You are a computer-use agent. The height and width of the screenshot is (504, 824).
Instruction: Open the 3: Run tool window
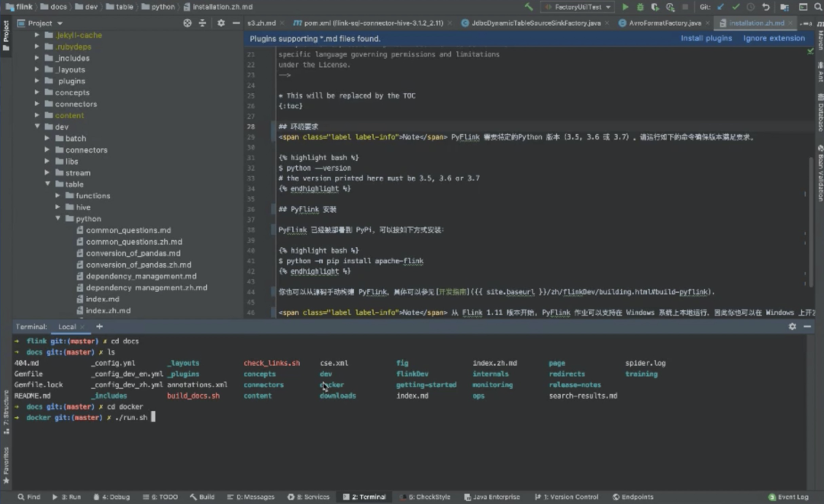[66, 496]
